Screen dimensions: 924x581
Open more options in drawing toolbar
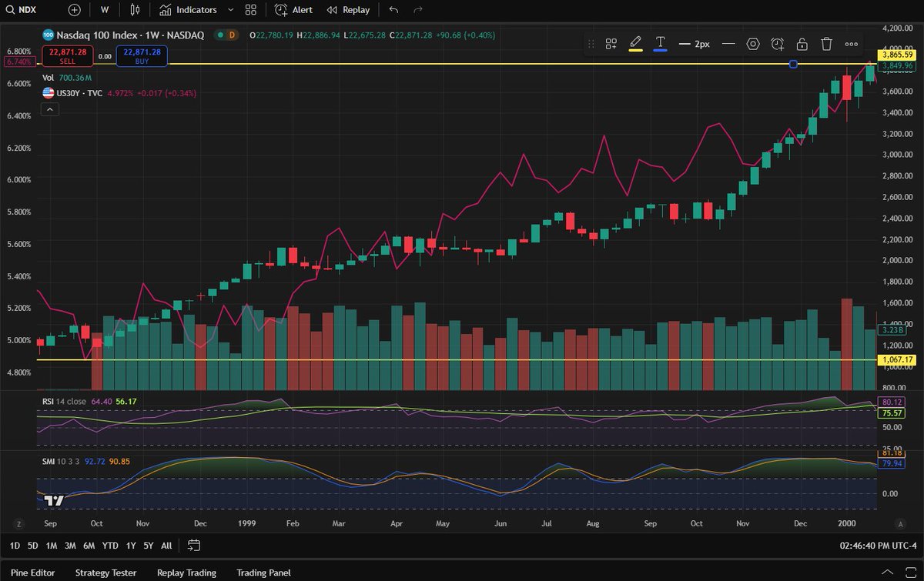(852, 44)
